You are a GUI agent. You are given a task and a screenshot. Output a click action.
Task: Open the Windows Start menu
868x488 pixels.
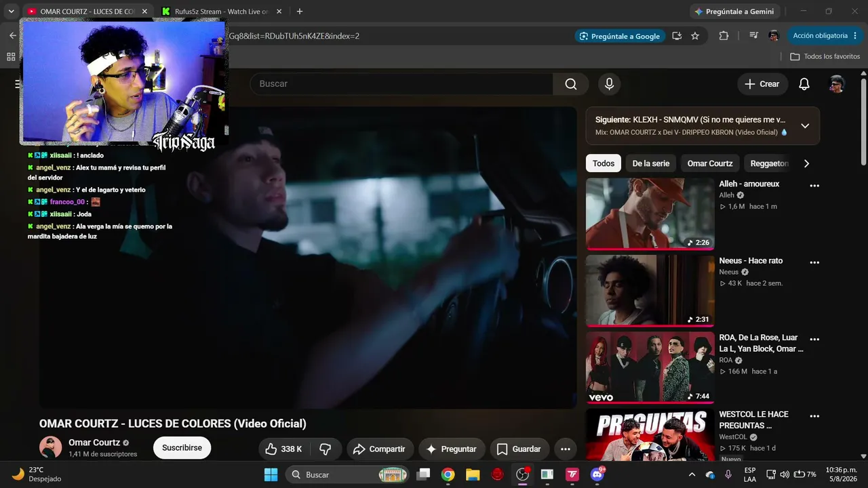coord(271,474)
